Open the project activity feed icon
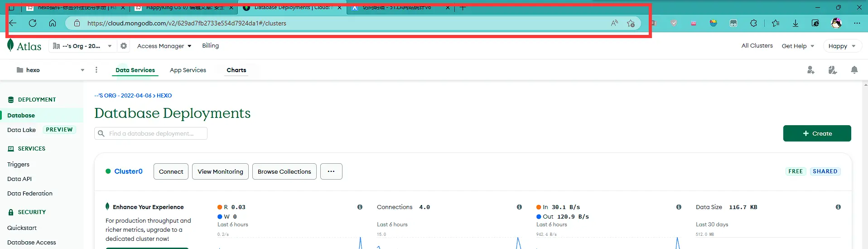Viewport: 868px width, 249px height. [833, 70]
